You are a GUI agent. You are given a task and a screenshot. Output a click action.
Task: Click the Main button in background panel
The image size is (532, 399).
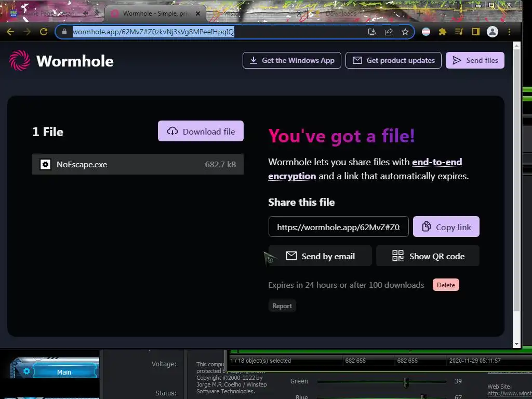pyautogui.click(x=64, y=372)
